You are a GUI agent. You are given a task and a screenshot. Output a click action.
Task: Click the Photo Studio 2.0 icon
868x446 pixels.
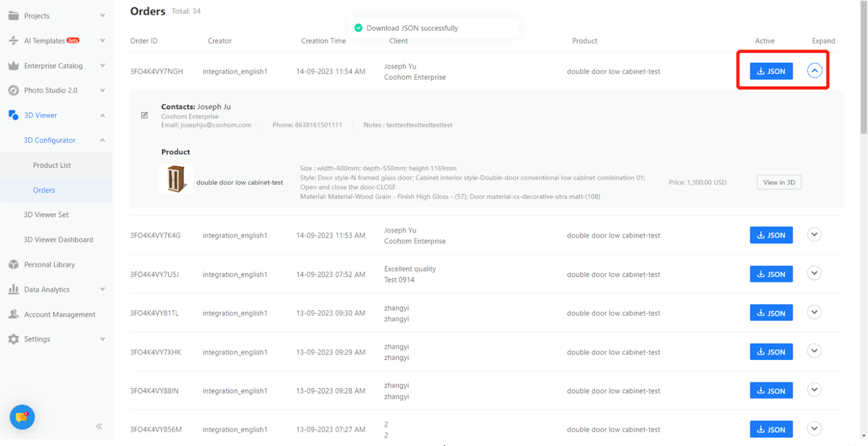click(14, 91)
